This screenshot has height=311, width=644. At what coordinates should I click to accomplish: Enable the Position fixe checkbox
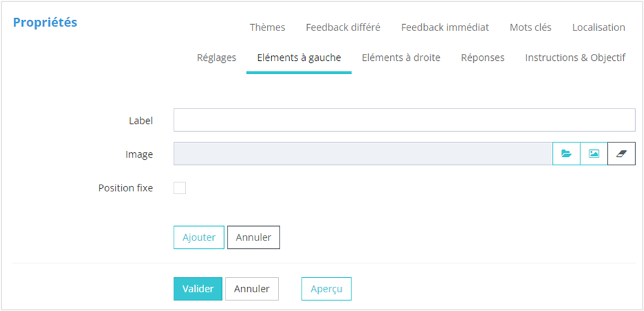180,188
